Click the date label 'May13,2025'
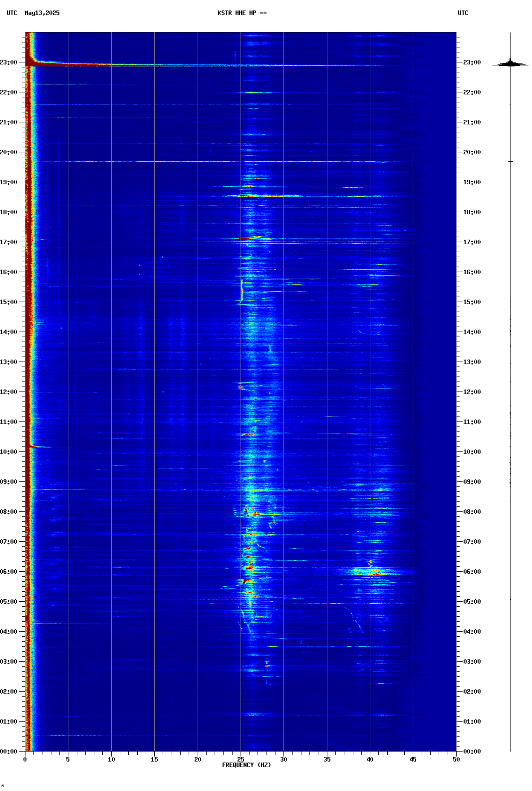 point(42,13)
